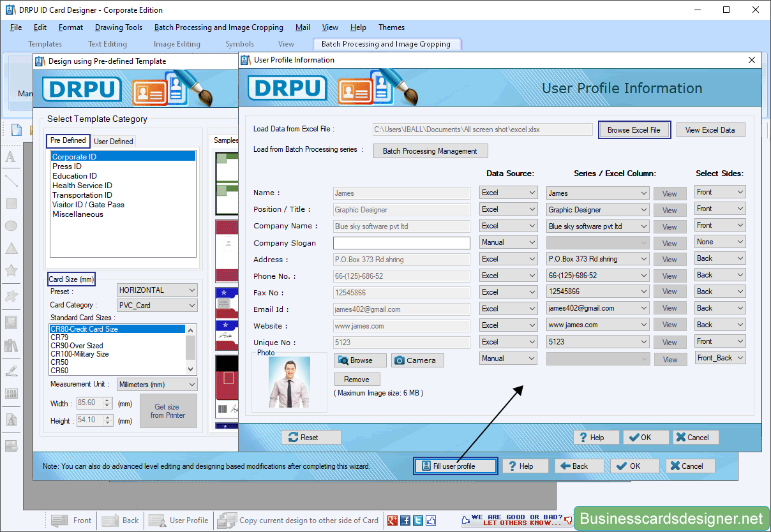Select the Pre Defined template tab
Screen dimensions: 771x532
[x=68, y=140]
